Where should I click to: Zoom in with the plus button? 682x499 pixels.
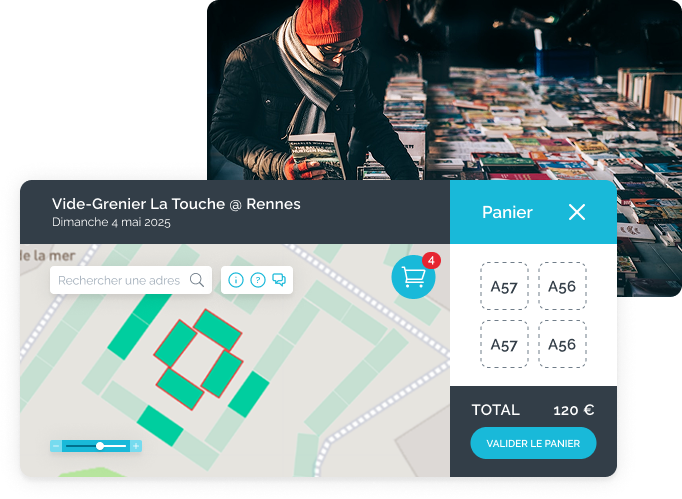pos(136,446)
